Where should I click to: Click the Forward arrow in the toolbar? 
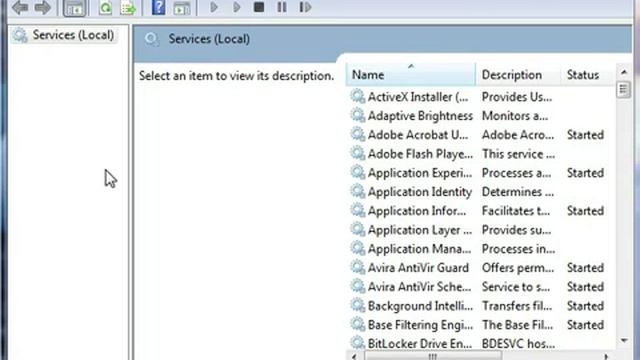coord(42,7)
